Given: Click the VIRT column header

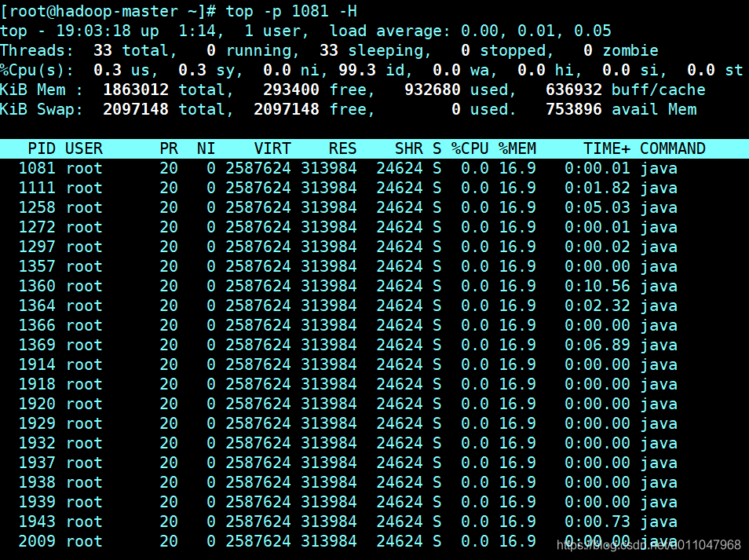Looking at the screenshot, I should click(272, 148).
